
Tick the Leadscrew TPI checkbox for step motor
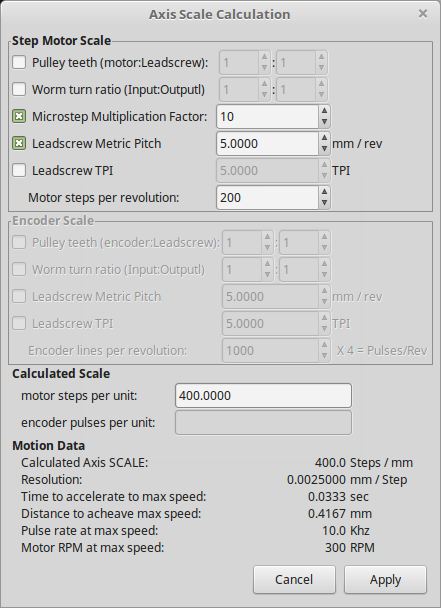[x=19, y=170]
